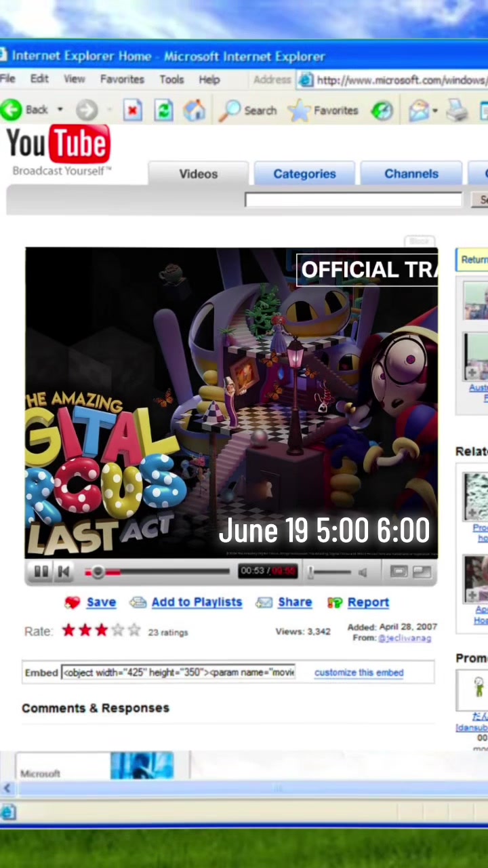Mute audio with the speaker icon

tap(363, 572)
